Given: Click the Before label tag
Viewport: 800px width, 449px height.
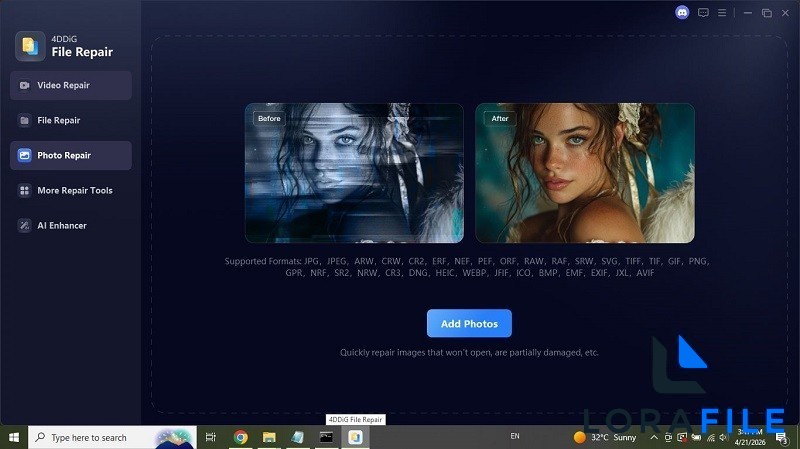Looking at the screenshot, I should point(269,118).
